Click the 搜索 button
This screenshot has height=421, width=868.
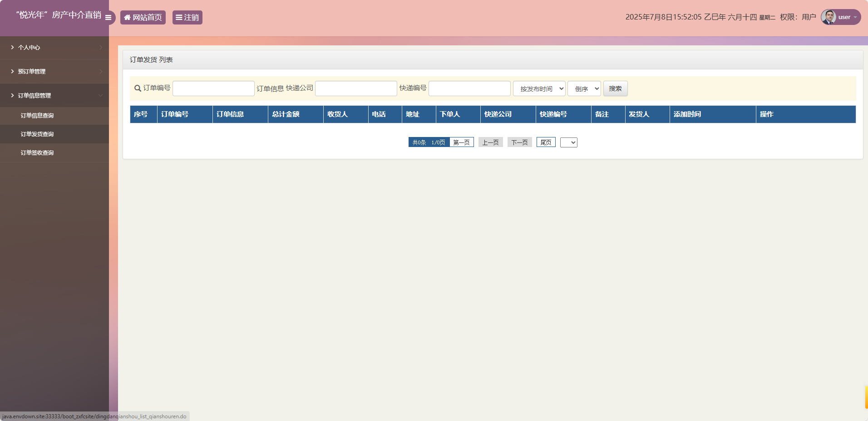pos(616,88)
